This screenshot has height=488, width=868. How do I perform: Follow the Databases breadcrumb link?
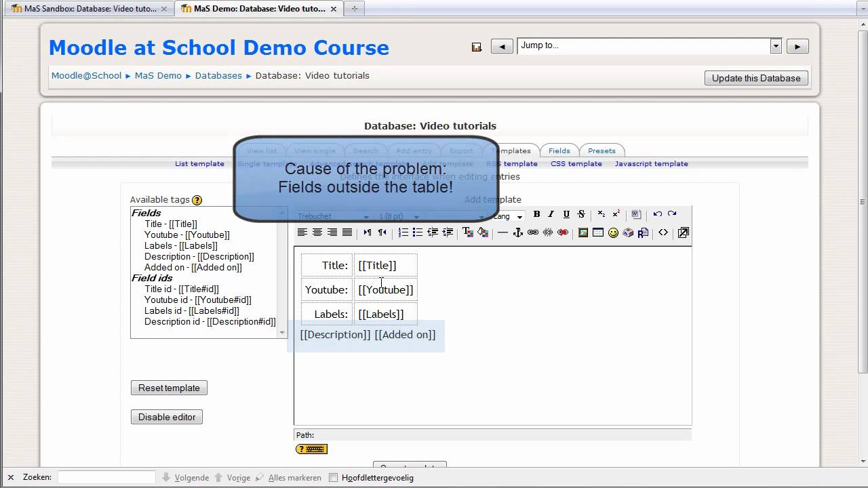218,75
